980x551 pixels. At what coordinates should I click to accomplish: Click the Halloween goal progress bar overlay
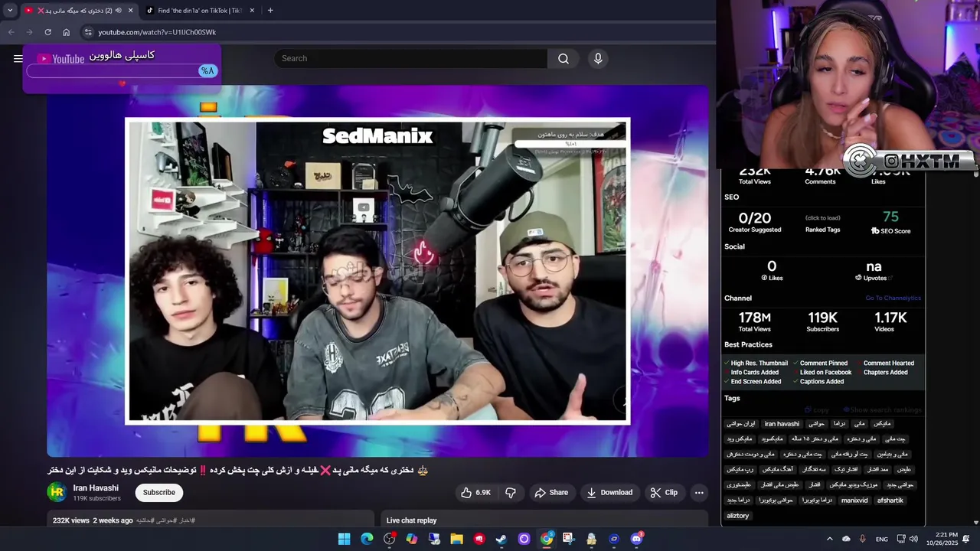122,71
